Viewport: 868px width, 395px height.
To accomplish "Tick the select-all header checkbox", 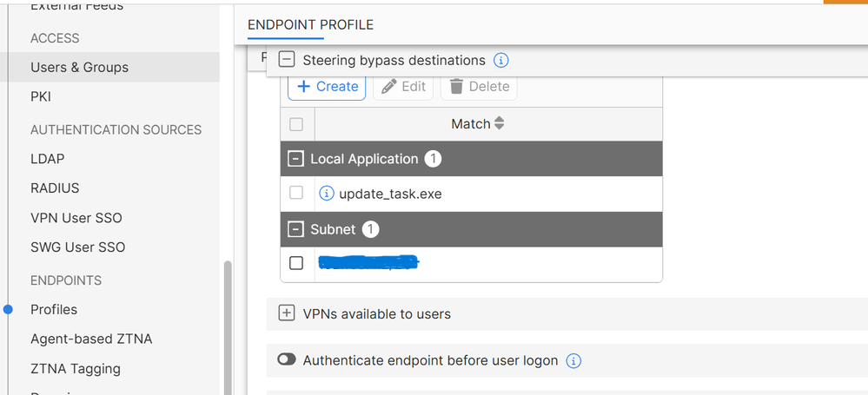I will point(296,124).
